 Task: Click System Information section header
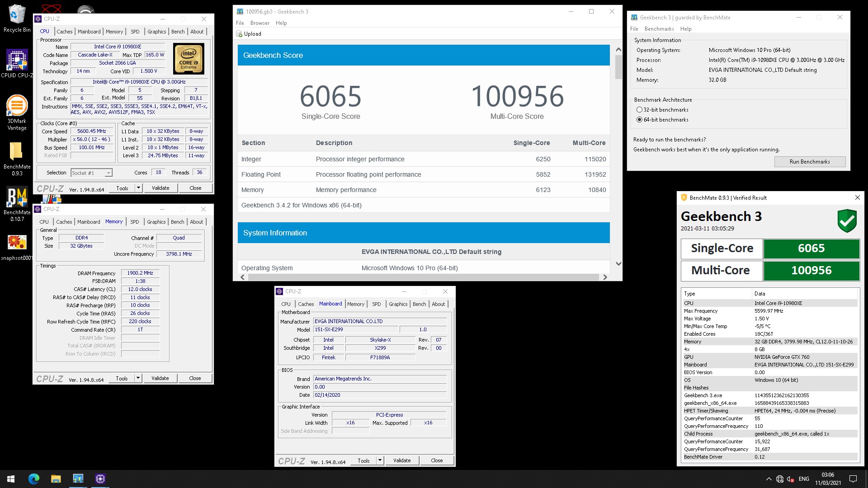pyautogui.click(x=423, y=233)
